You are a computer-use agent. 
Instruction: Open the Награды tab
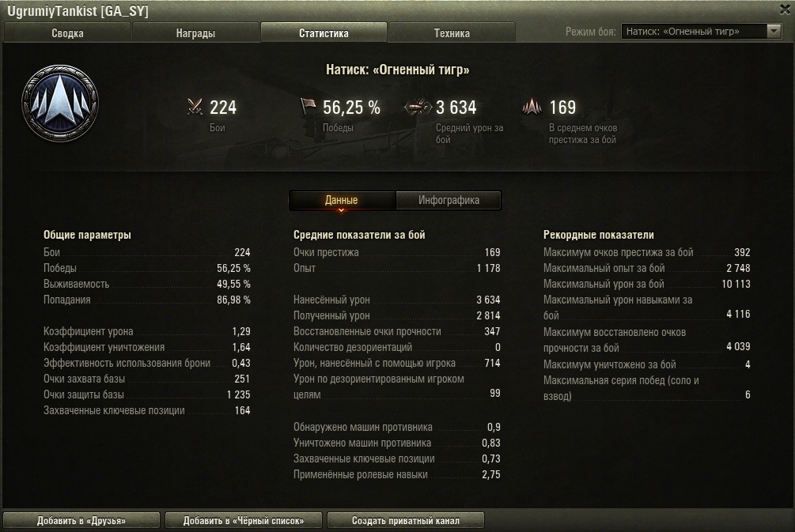195,33
